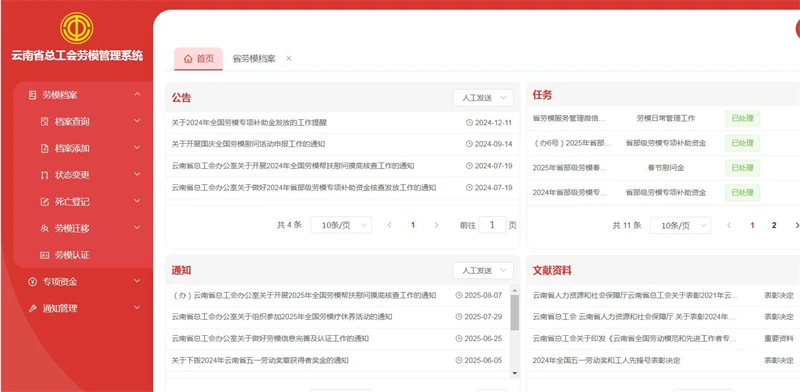Expand the 死亡登记 submenu chevron

[137, 201]
